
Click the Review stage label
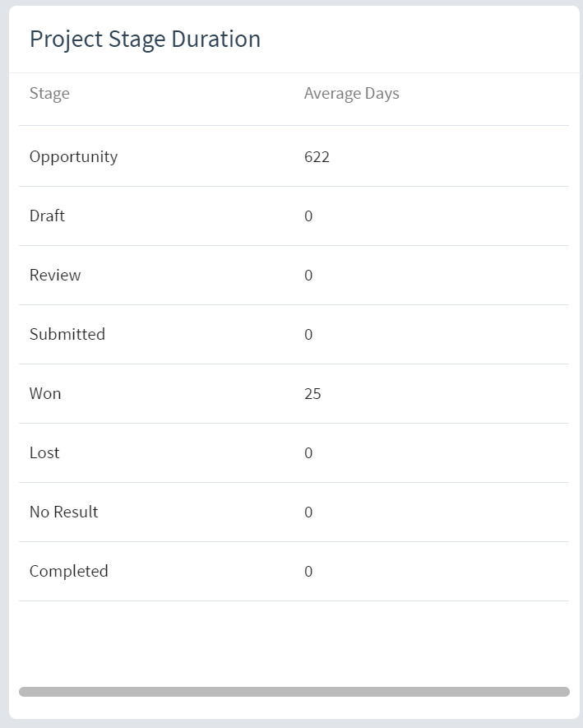(55, 275)
